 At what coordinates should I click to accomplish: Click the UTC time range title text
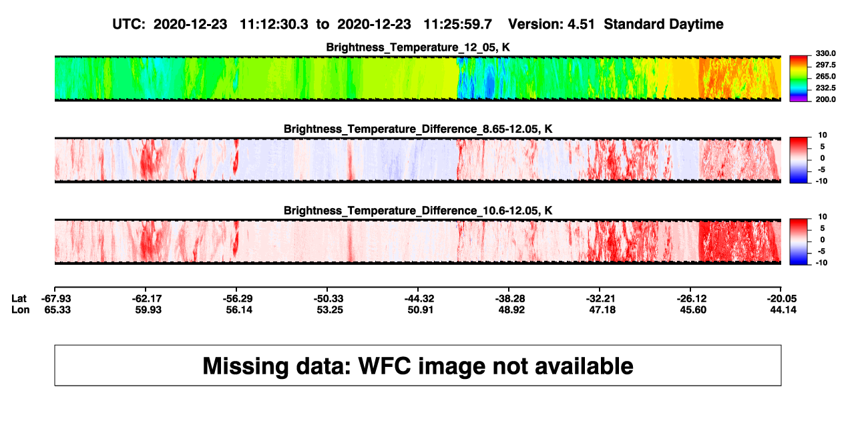pyautogui.click(x=418, y=24)
